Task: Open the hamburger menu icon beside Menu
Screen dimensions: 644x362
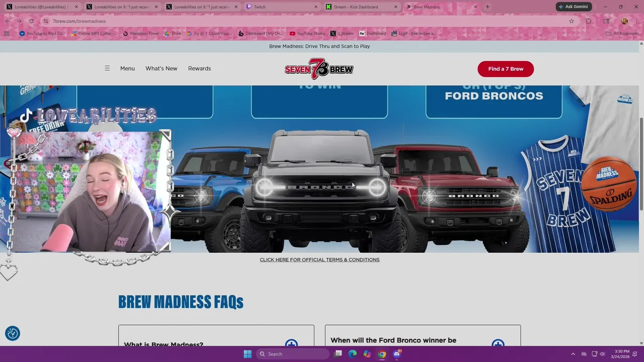Action: (x=107, y=68)
